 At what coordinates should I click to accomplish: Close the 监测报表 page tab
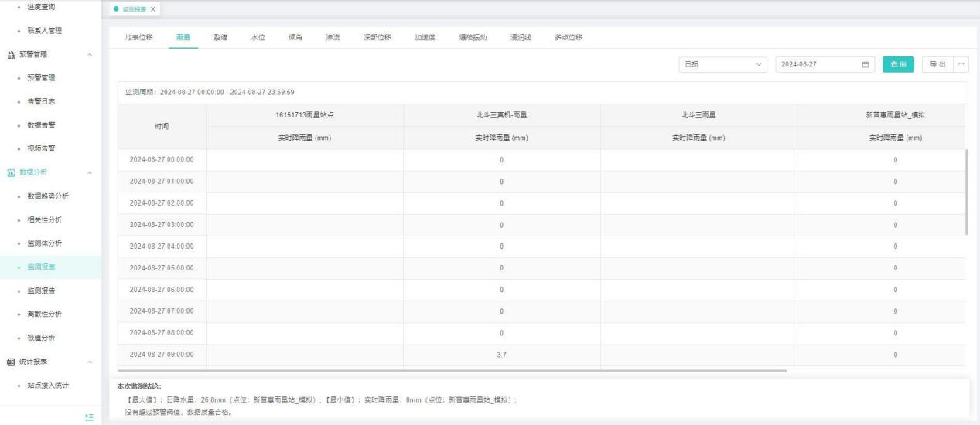[152, 8]
